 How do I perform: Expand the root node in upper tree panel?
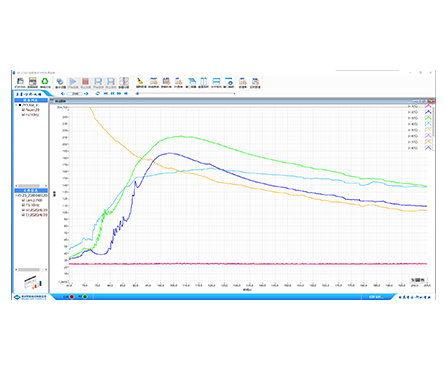(16, 105)
